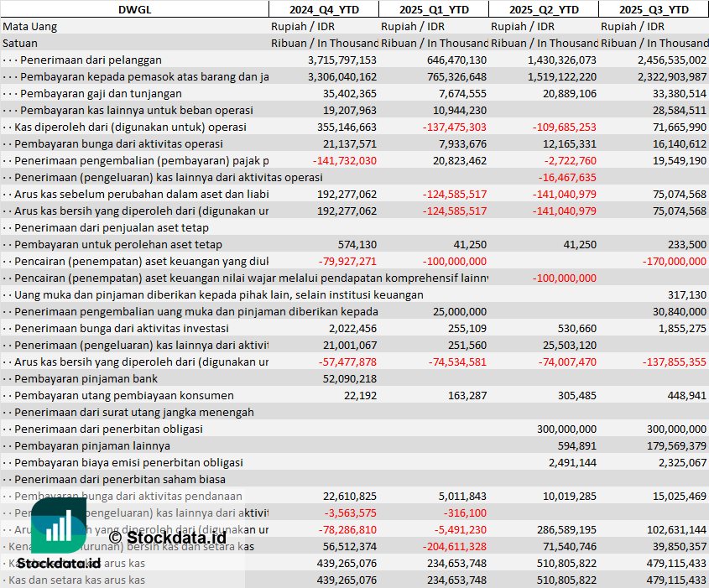Select the 2025_Q3_YTD column header
709x588 pixels.
(654, 9)
